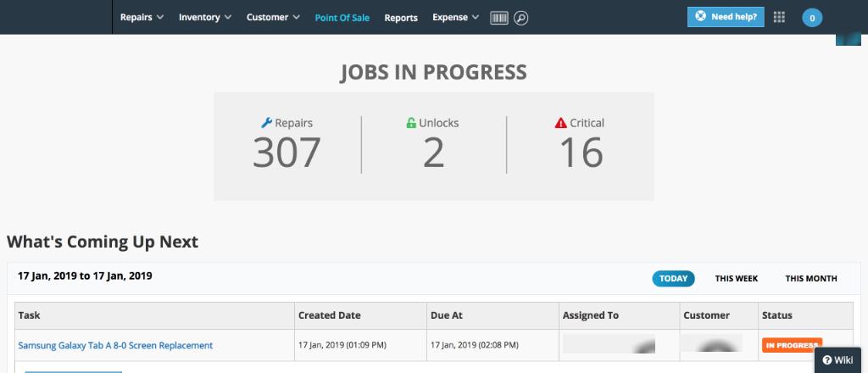Image resolution: width=868 pixels, height=373 pixels.
Task: Switch to THIS MONTH view
Action: pyautogui.click(x=811, y=278)
